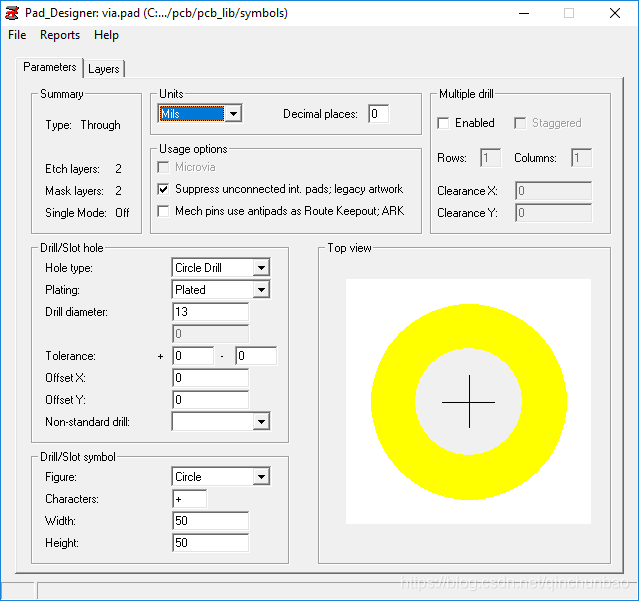Expand the Plating dropdown
The height and width of the screenshot is (601, 639).
tap(260, 290)
